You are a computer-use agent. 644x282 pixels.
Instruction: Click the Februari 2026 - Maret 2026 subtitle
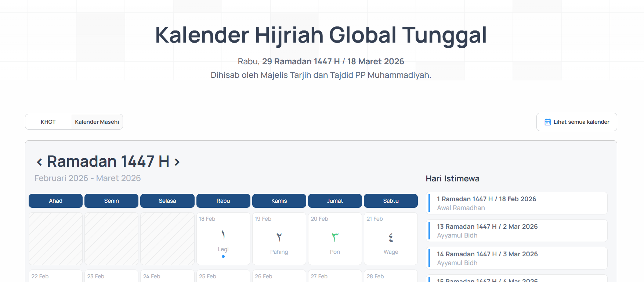click(x=88, y=178)
